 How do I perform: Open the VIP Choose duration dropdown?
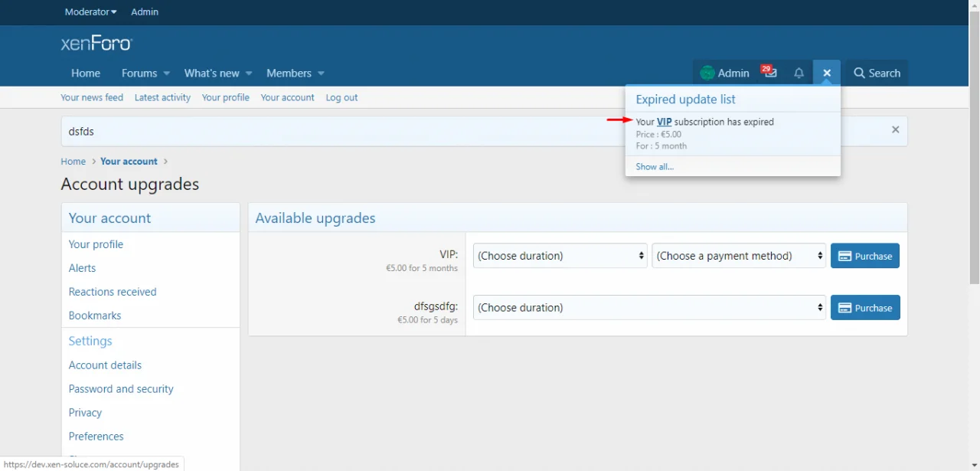click(x=560, y=256)
